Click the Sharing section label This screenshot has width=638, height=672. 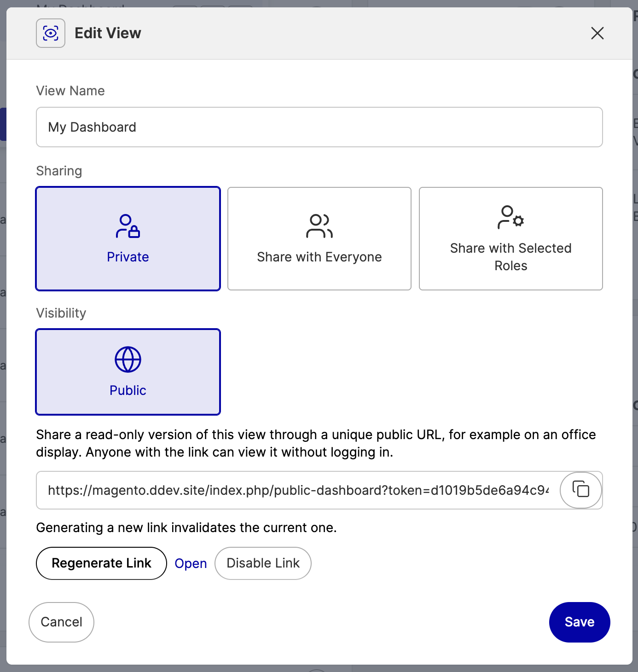coord(59,171)
